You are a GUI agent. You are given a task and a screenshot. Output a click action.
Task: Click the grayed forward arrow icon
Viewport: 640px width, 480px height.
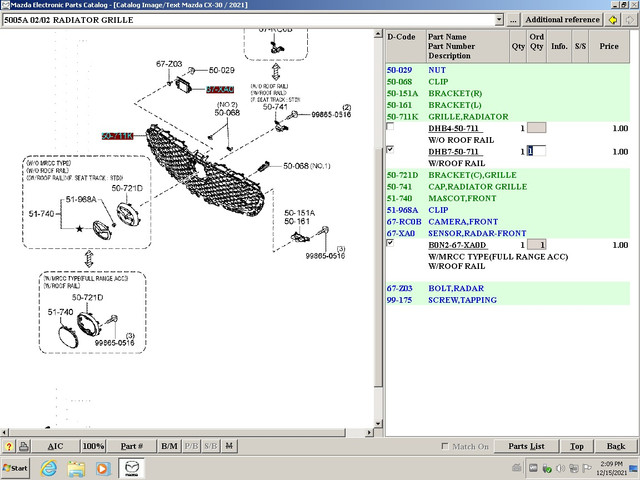coord(629,20)
